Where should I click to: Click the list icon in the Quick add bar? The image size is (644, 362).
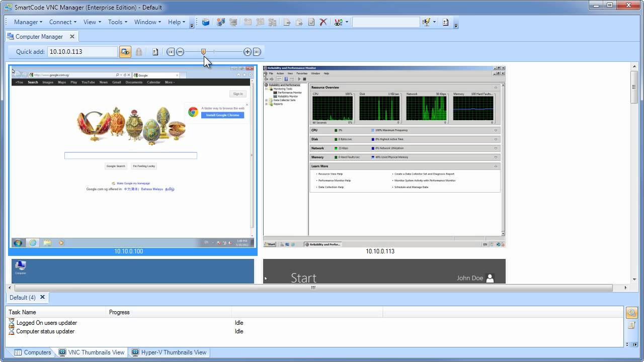(155, 52)
